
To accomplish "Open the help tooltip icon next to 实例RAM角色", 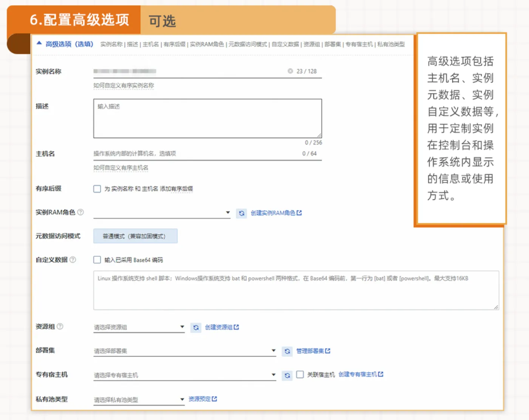I will [x=80, y=212].
